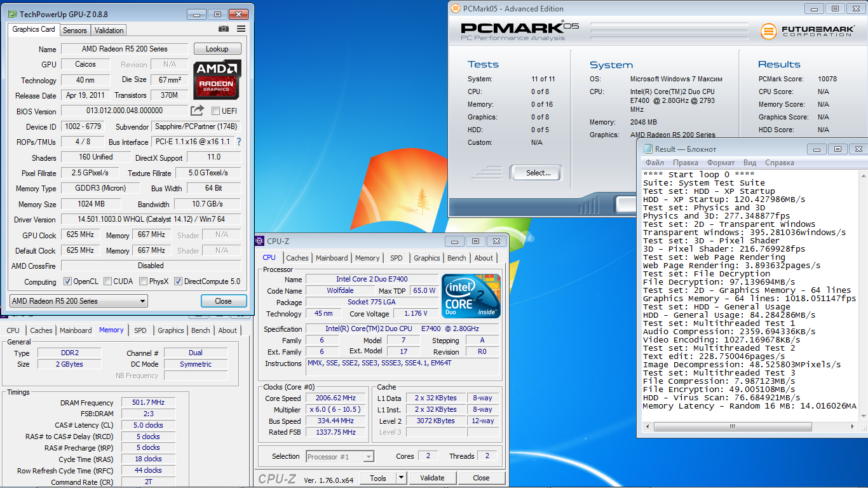Open the SPD tab in front CPU-Z
Screen dimensions: 868x488
[397, 258]
